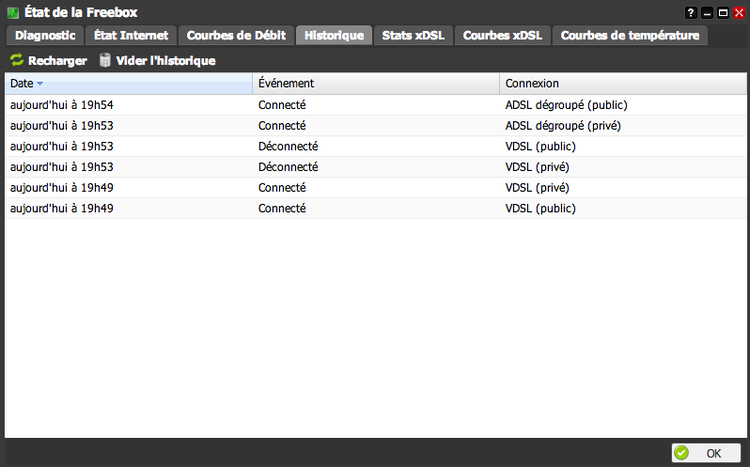Minimize the État de la Freebox window

tap(707, 13)
